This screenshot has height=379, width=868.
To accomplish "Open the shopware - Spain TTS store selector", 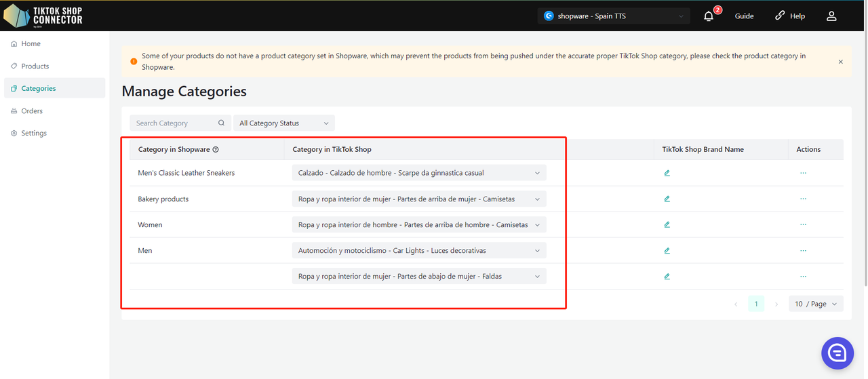I will [x=614, y=16].
